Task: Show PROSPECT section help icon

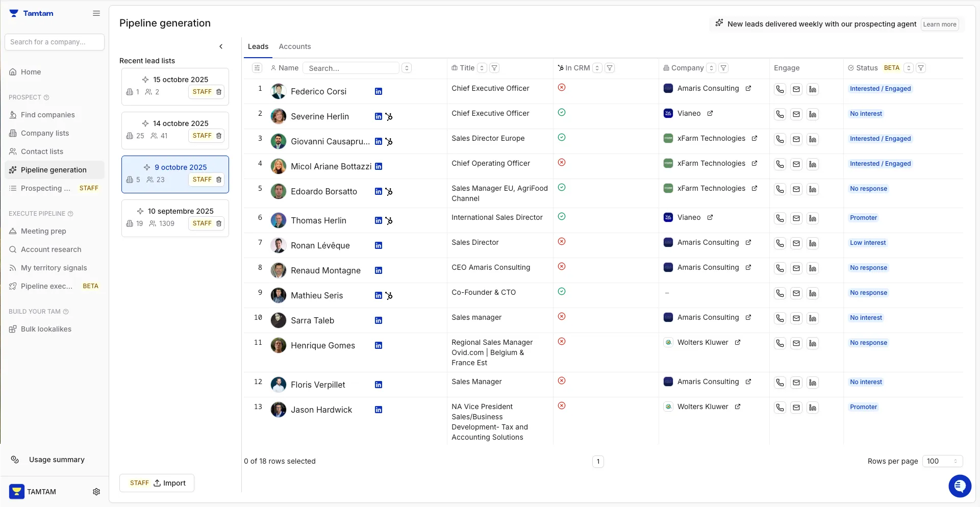Action: point(46,97)
